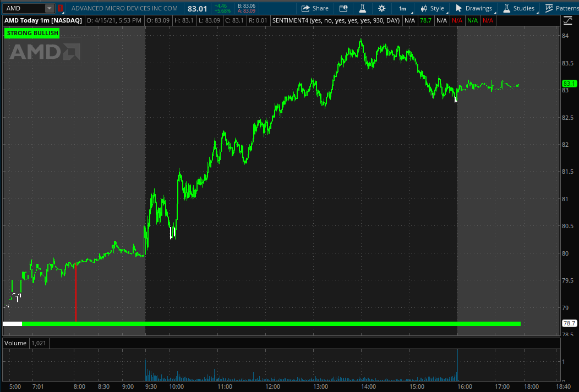Click the H: 83.1 high value
The height and width of the screenshot is (392, 579).
coord(184,20)
